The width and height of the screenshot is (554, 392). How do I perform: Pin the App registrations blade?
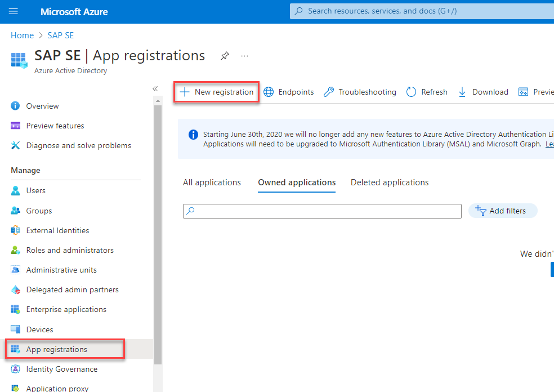tap(225, 56)
